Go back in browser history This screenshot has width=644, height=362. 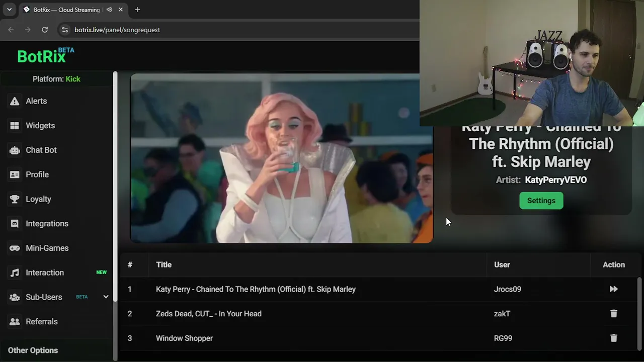point(11,30)
